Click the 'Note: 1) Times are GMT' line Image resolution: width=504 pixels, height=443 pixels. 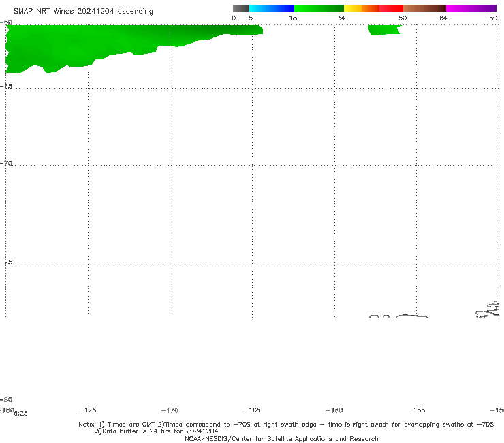(x=286, y=425)
